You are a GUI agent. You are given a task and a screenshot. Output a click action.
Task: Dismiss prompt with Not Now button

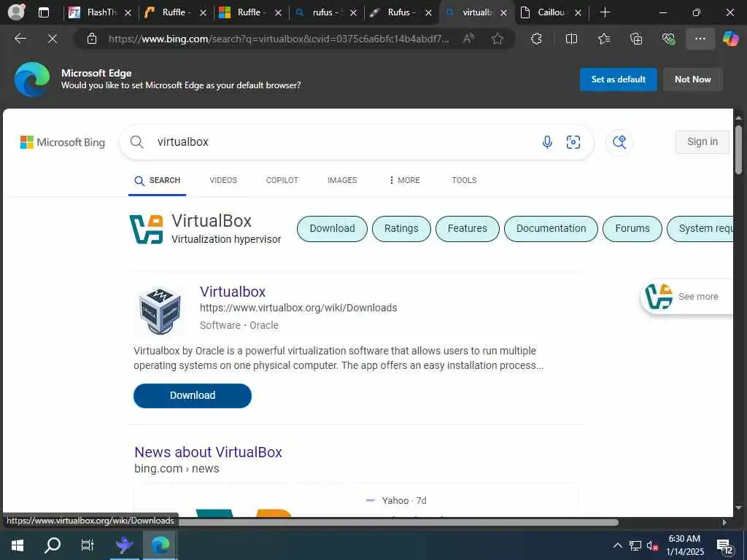click(693, 79)
